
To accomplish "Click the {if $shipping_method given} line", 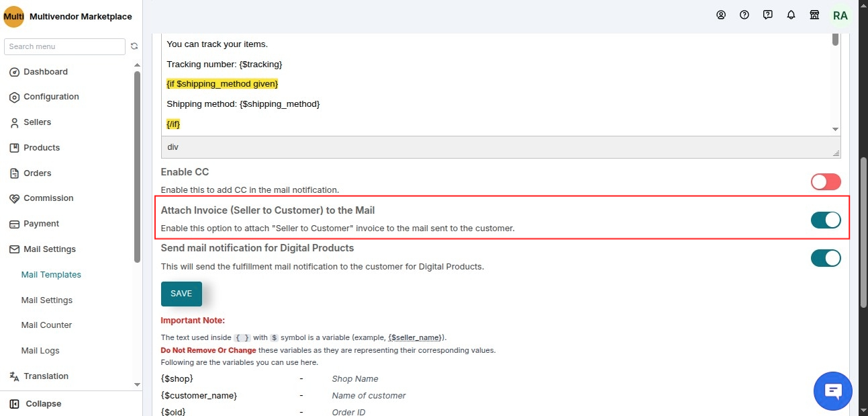I will point(222,84).
